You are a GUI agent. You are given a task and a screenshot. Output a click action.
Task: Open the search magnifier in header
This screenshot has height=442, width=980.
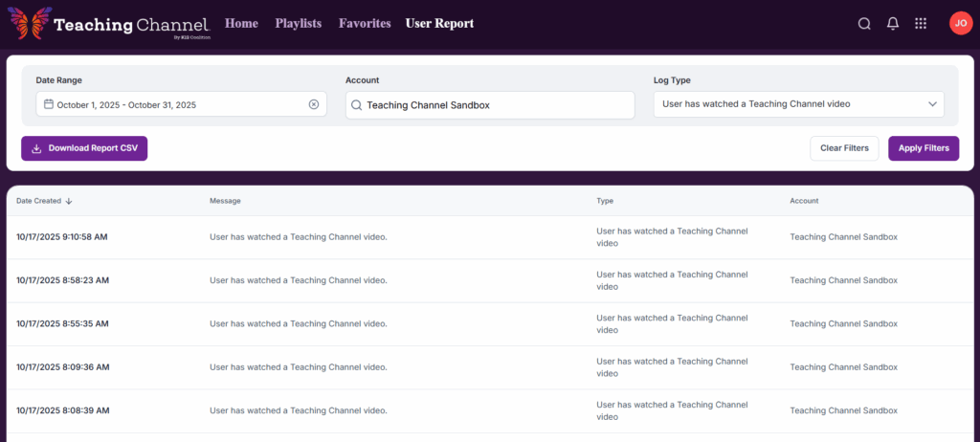tap(864, 24)
